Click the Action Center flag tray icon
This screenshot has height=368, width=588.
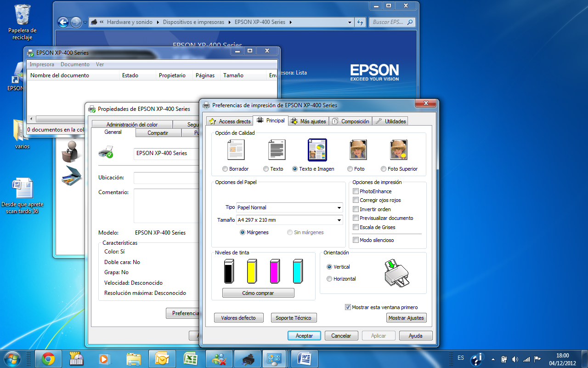coord(537,359)
